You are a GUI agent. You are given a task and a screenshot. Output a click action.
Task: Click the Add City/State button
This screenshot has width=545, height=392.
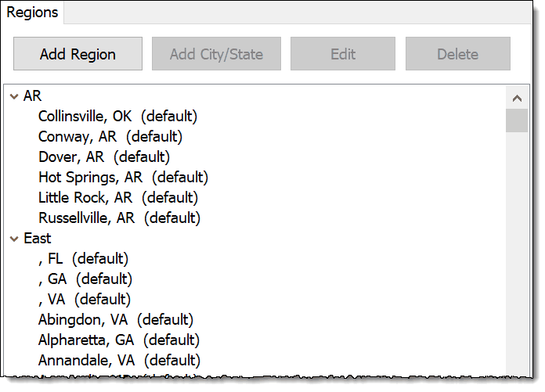[x=216, y=54]
